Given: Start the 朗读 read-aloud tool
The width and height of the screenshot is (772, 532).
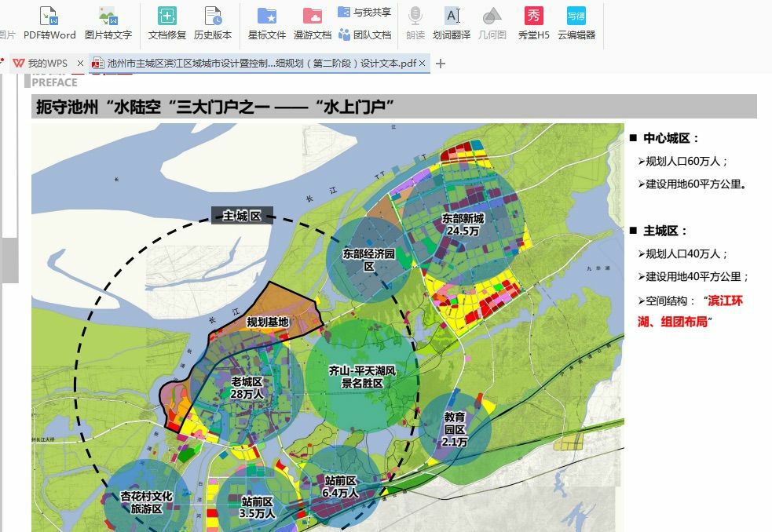Looking at the screenshot, I should pyautogui.click(x=415, y=23).
